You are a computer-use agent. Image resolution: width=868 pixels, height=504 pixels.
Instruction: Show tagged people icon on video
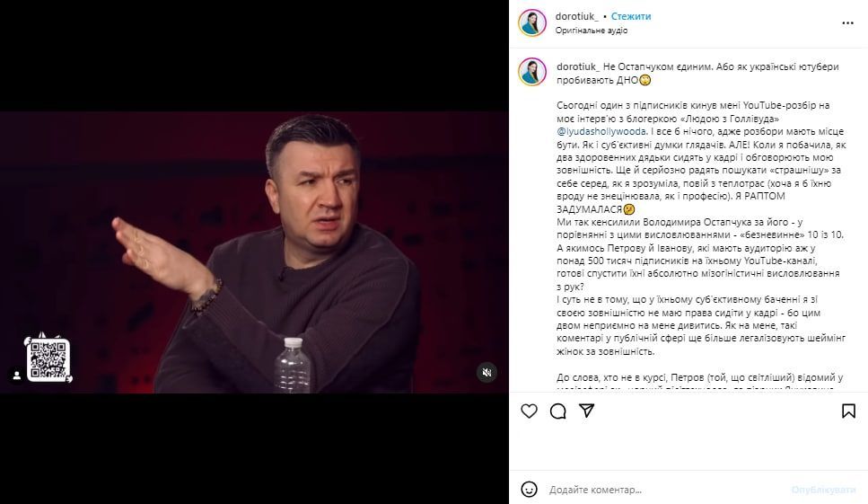click(17, 375)
